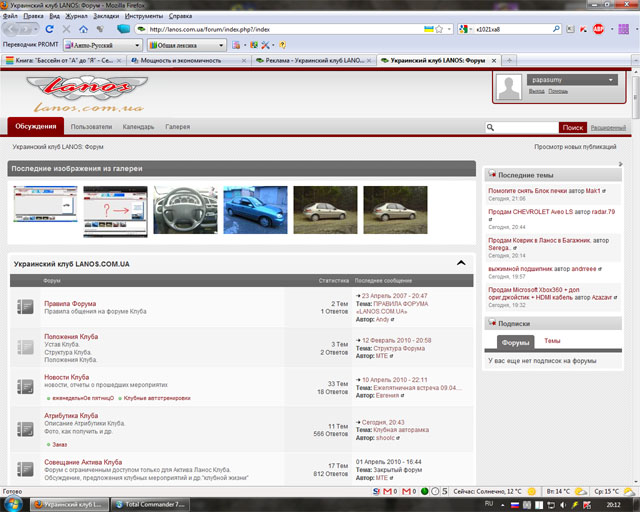Open the Пользователи navigation tab
Image resolution: width=640 pixels, height=512 pixels.
(91, 127)
